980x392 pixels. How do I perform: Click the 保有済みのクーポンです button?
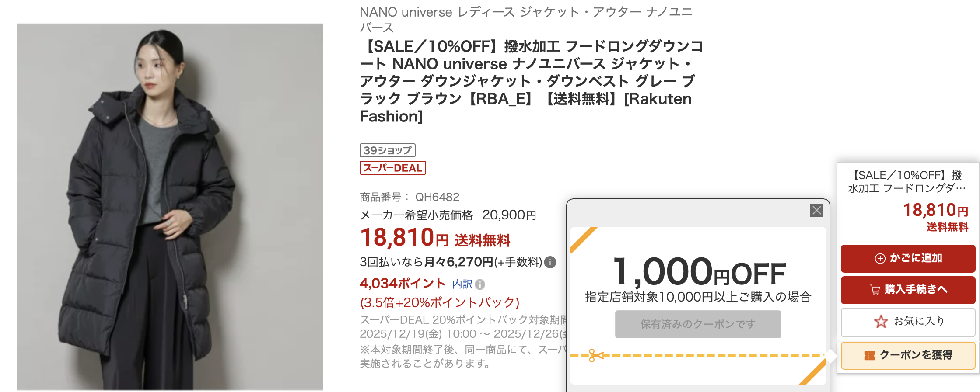698,324
